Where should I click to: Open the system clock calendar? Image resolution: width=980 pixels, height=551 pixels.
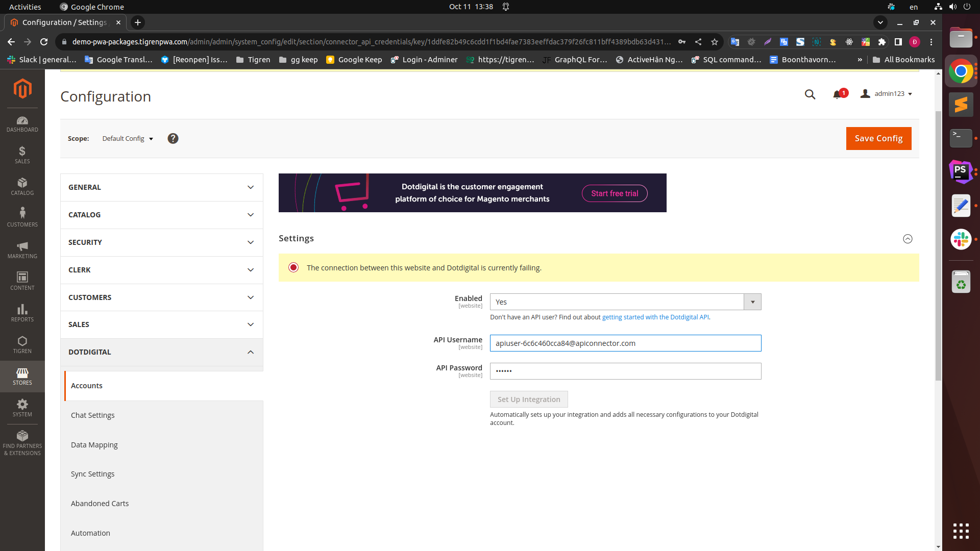(471, 7)
